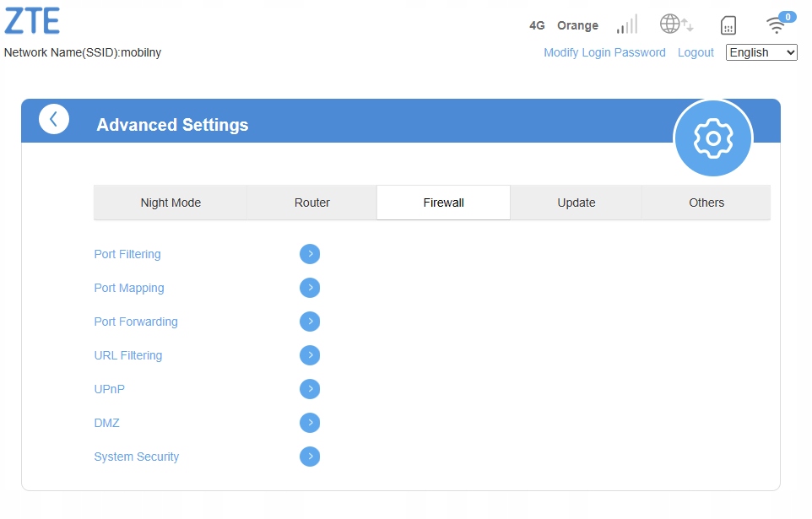Switch to the Night Mode tab

pyautogui.click(x=171, y=203)
